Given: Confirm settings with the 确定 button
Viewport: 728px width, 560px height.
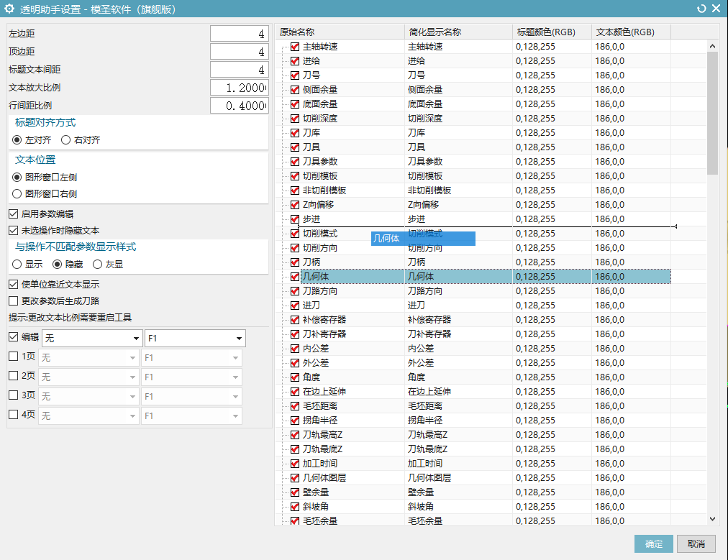Looking at the screenshot, I should tap(654, 543).
